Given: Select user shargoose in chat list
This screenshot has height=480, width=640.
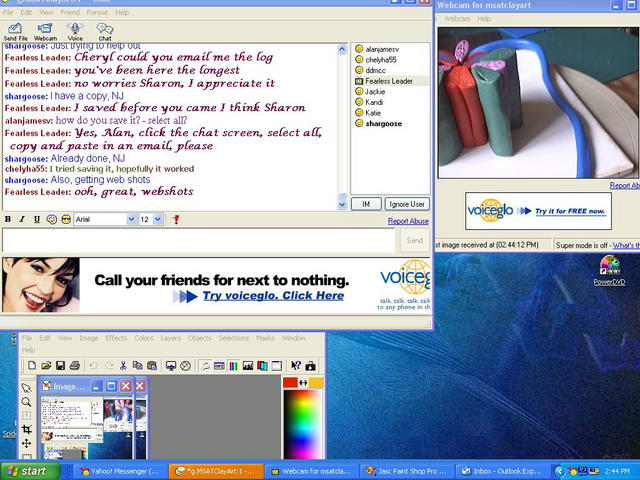Looking at the screenshot, I should point(379,123).
